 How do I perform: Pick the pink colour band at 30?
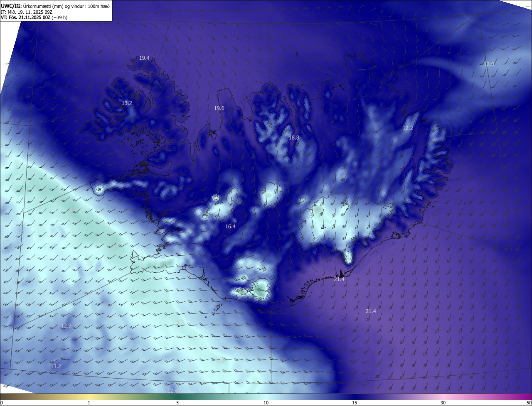[443, 397]
